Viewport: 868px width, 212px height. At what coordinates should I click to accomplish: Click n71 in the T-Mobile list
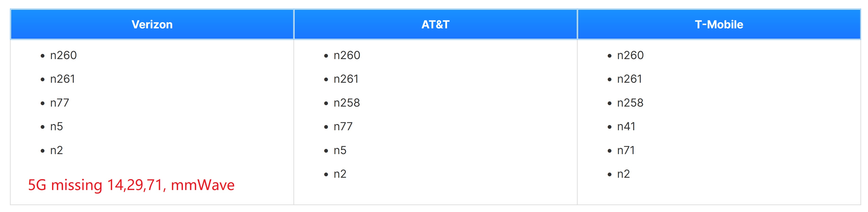pyautogui.click(x=626, y=150)
